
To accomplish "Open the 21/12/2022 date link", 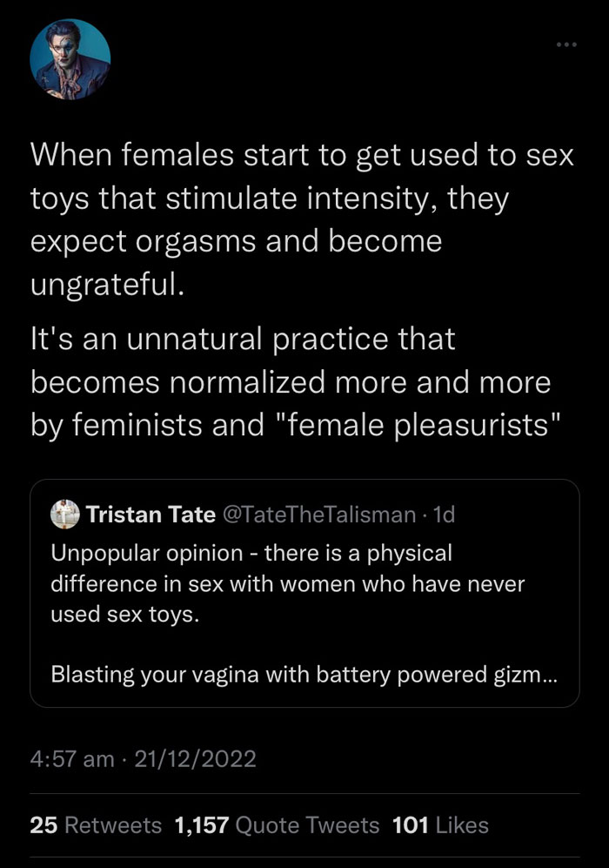I will click(195, 759).
